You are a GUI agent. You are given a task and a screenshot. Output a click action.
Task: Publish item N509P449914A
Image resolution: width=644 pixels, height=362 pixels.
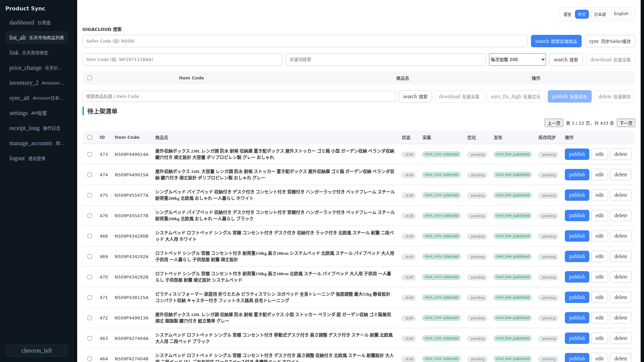tap(577, 154)
